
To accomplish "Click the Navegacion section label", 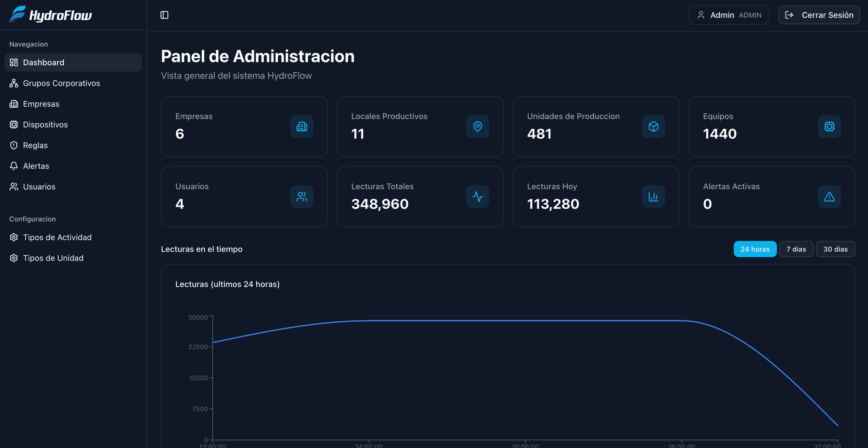I will point(29,44).
